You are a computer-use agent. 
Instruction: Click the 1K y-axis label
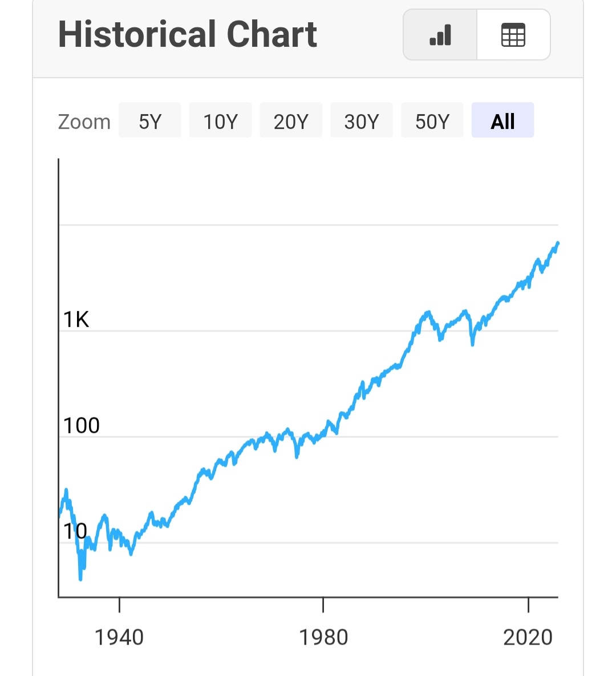click(76, 319)
